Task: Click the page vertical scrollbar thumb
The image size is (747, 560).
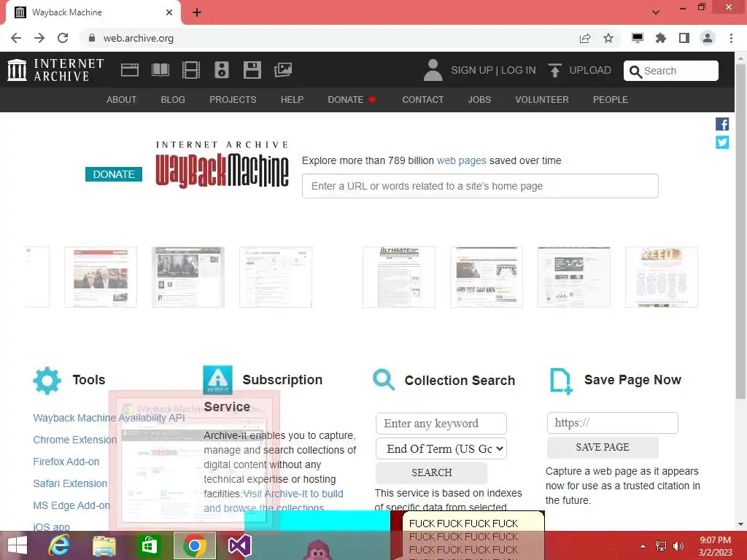Action: (x=740, y=230)
